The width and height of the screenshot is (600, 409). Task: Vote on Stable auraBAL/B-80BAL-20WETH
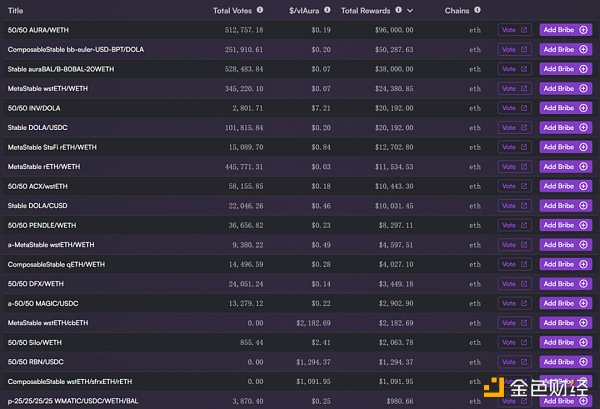point(514,69)
